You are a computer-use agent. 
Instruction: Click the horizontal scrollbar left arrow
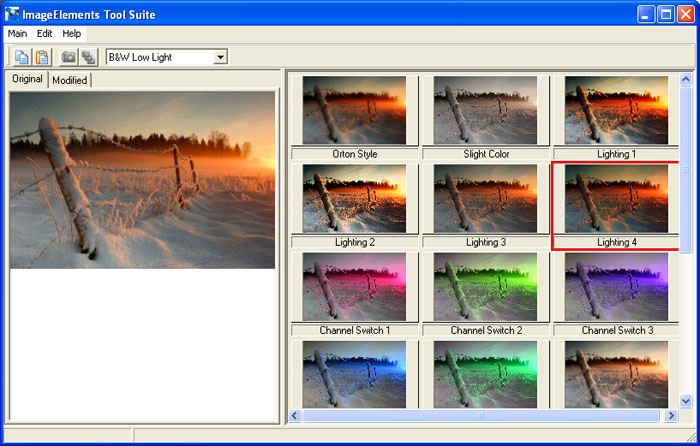(295, 416)
